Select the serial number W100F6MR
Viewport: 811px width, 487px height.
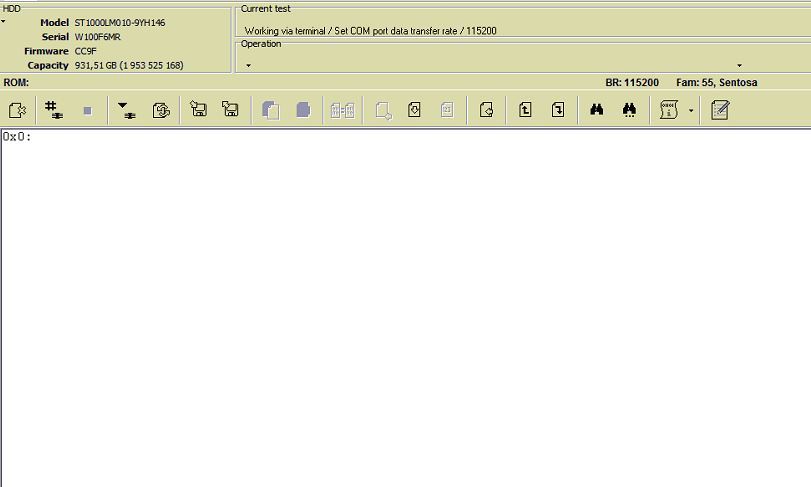98,37
